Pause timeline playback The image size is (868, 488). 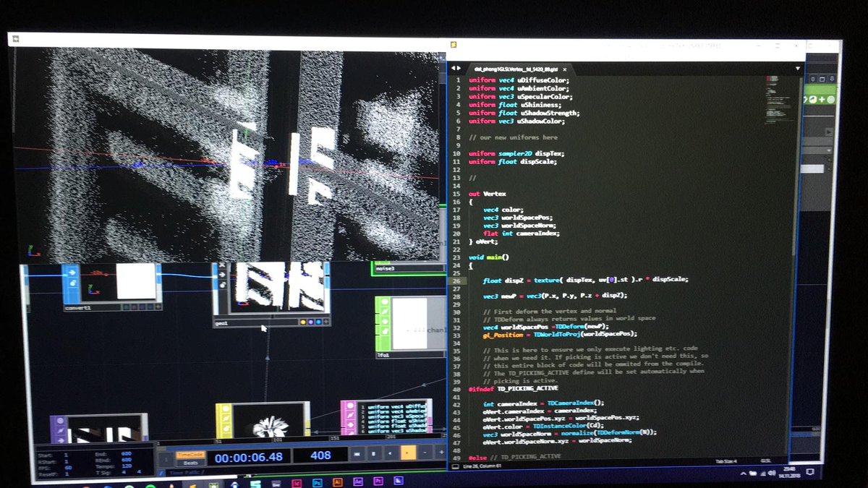pos(373,453)
